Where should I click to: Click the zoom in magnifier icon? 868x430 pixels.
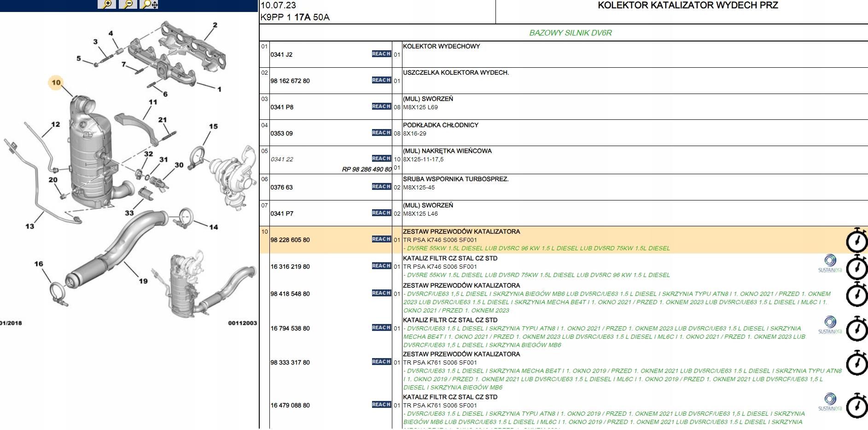(x=106, y=5)
